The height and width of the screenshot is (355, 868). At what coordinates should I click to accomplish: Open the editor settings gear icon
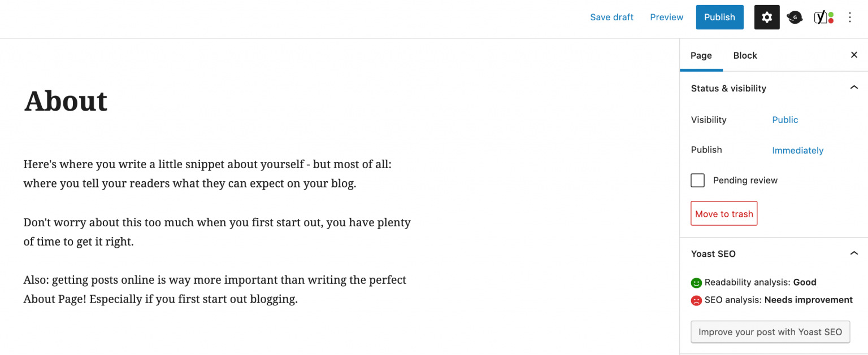click(x=766, y=17)
